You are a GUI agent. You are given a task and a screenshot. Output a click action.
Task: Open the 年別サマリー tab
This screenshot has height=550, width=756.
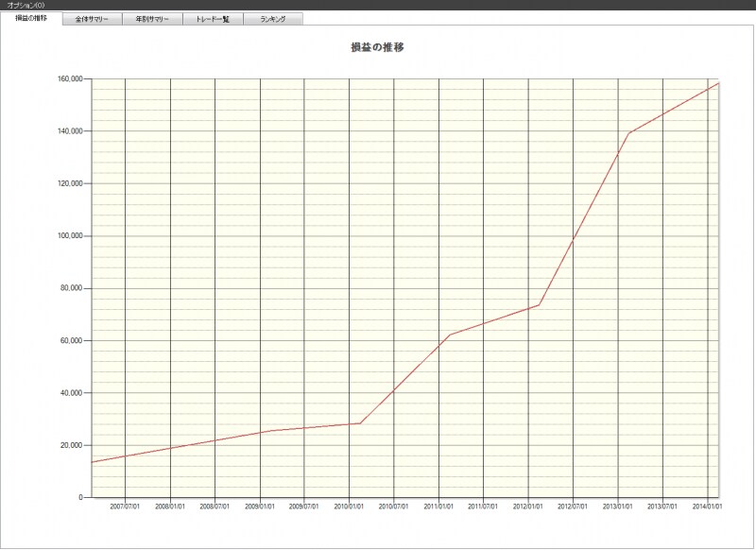pyautogui.click(x=152, y=19)
